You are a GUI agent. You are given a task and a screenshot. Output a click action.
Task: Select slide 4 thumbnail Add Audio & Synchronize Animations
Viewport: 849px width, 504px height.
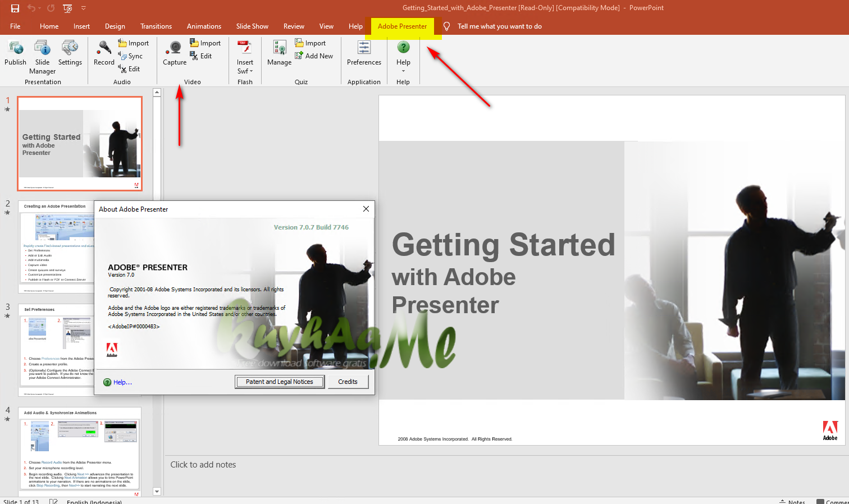(80, 452)
